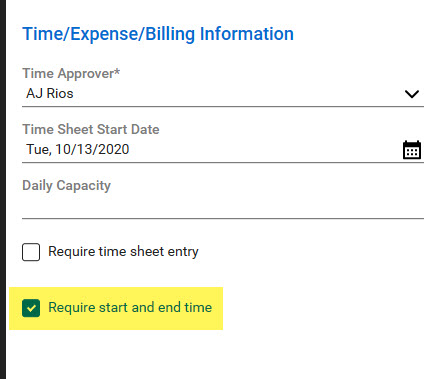Click the underline beneath Daily Capacity
This screenshot has height=379, width=443.
pos(223,218)
